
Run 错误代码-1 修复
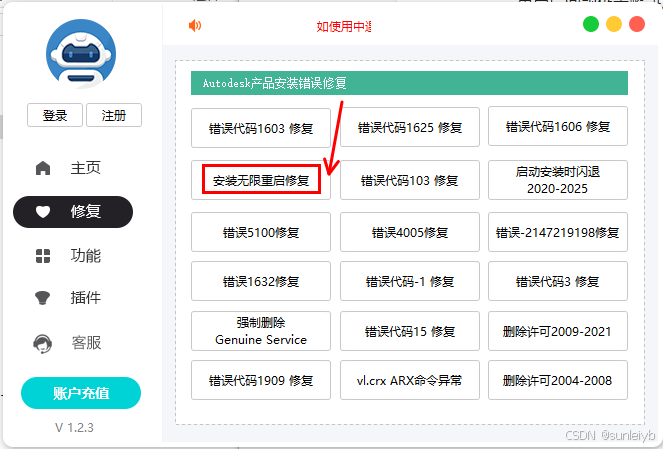point(410,281)
